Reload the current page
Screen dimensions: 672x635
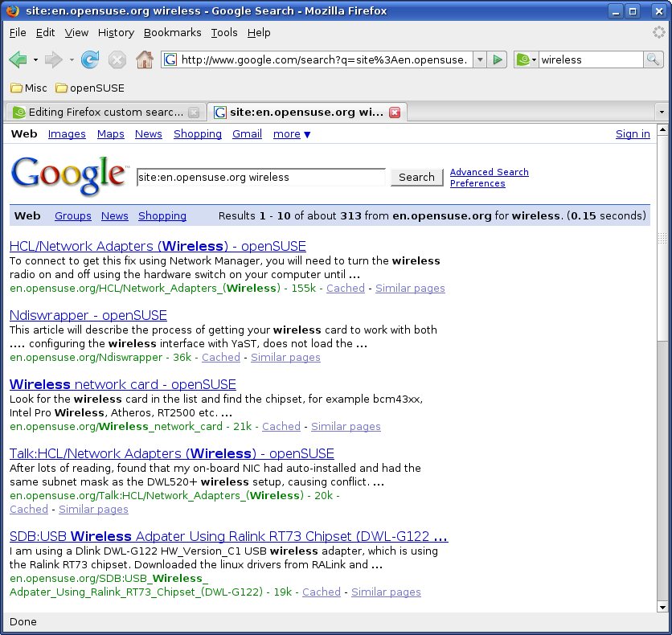coord(89,59)
